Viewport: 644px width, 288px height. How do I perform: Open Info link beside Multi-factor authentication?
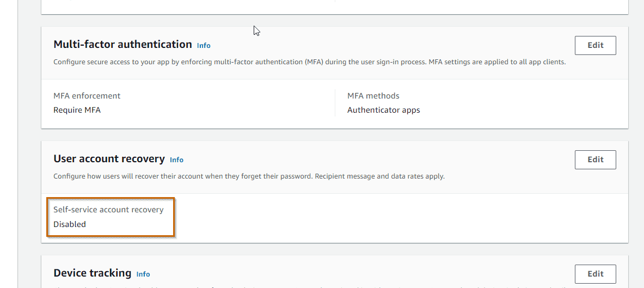coord(204,46)
